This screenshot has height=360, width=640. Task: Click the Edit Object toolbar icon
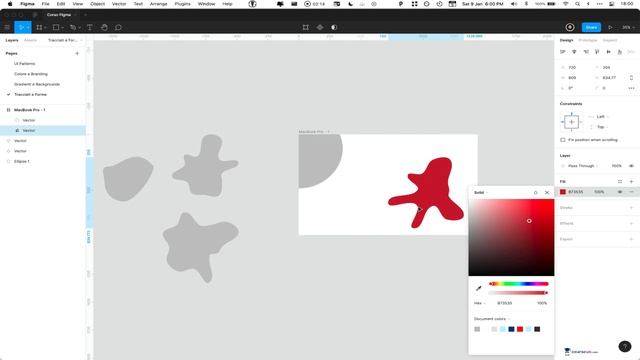click(306, 27)
